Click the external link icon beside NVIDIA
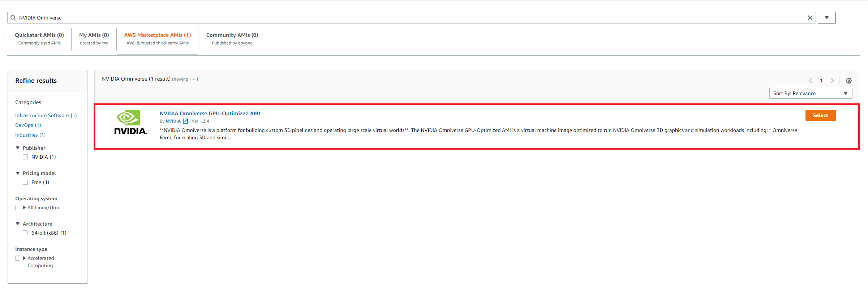 pos(185,121)
